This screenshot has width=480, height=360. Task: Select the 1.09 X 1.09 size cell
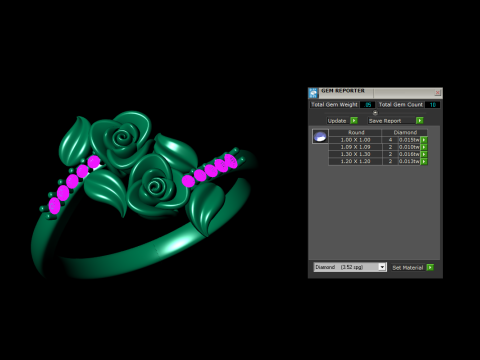tap(355, 147)
